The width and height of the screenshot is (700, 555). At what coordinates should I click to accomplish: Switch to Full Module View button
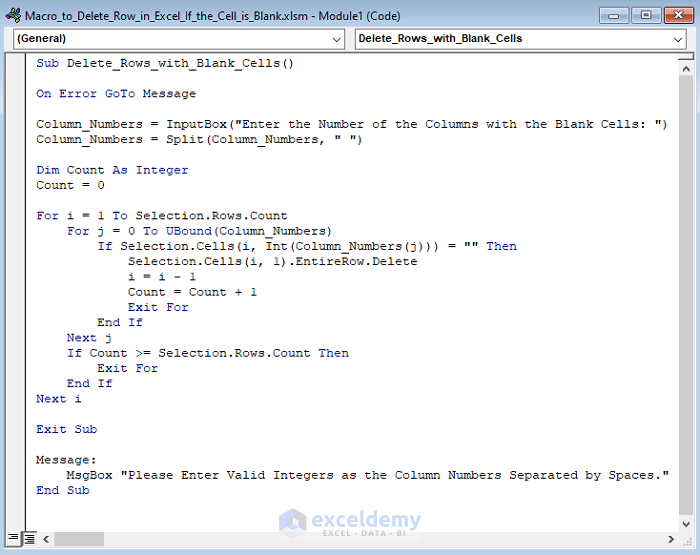pyautogui.click(x=29, y=539)
